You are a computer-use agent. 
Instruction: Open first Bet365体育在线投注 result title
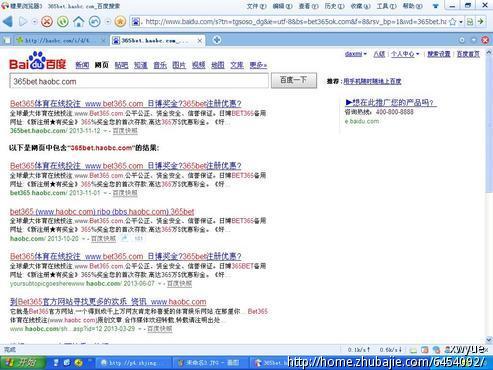click(126, 103)
